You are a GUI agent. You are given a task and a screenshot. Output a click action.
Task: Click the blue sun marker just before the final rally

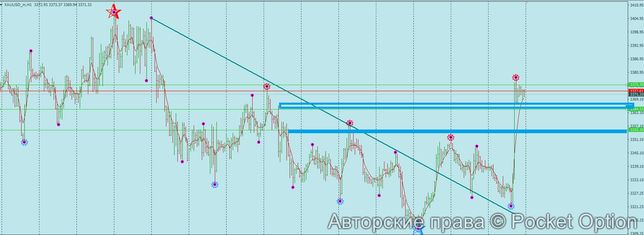[511, 206]
